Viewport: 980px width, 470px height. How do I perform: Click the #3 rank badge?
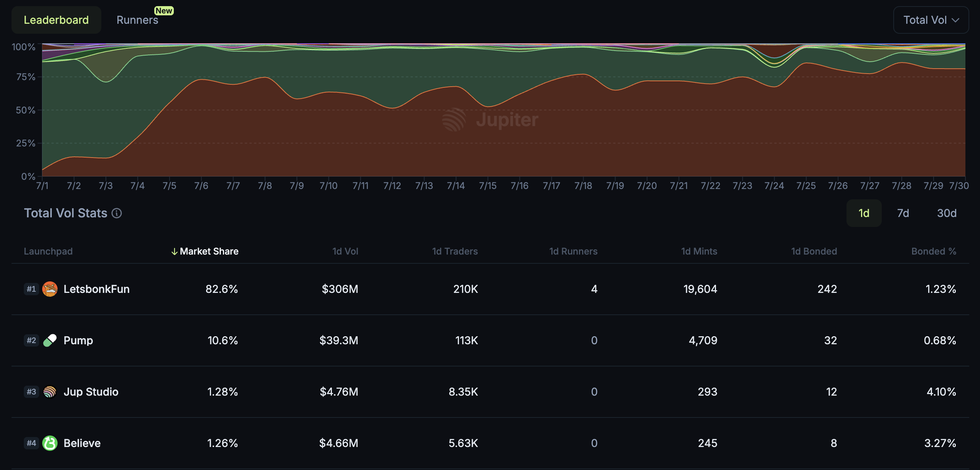coord(31,392)
